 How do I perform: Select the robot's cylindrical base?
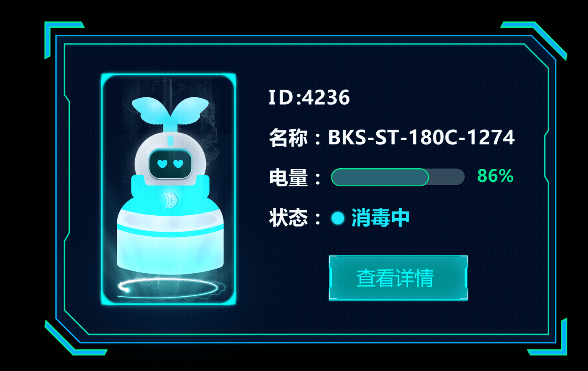170,238
